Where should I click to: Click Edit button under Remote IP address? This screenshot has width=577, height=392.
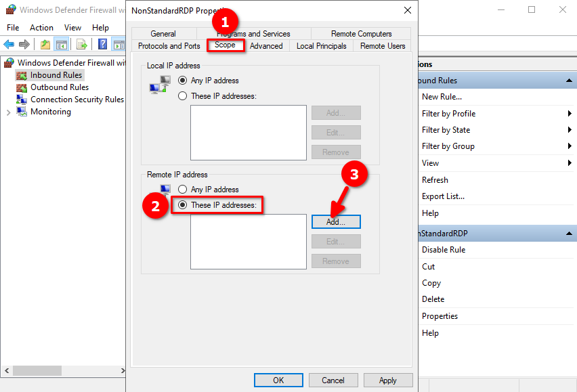coord(336,242)
